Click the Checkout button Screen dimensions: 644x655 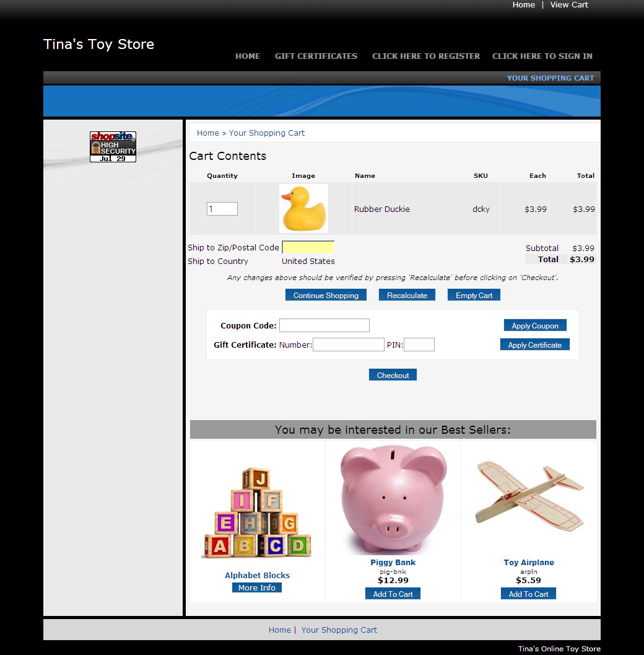pyautogui.click(x=393, y=375)
